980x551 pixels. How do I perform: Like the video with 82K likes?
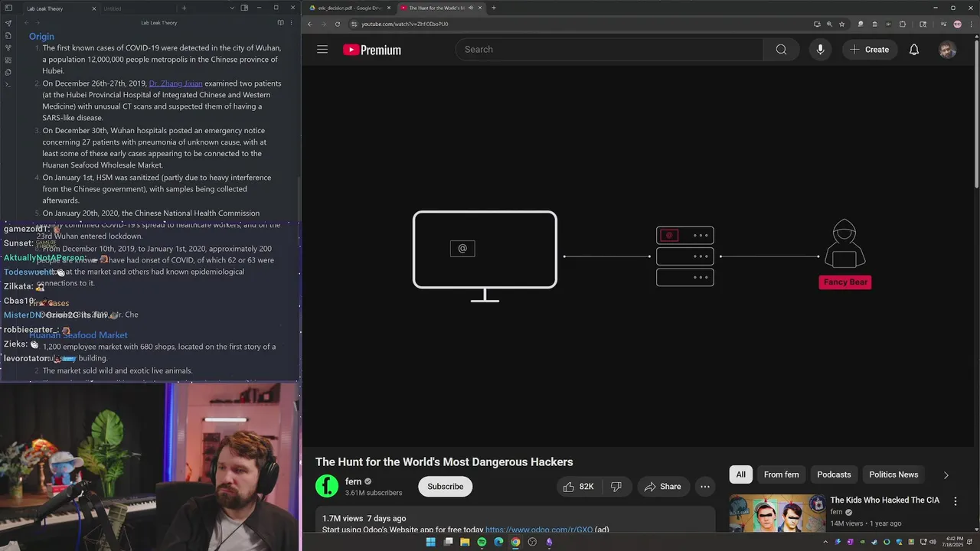(580, 487)
